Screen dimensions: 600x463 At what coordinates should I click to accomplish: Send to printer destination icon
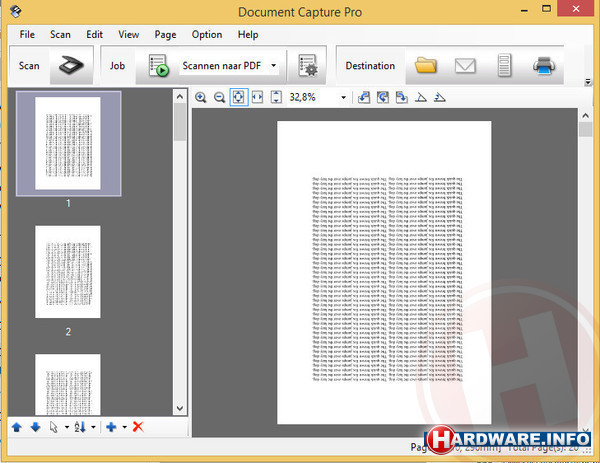(x=544, y=65)
